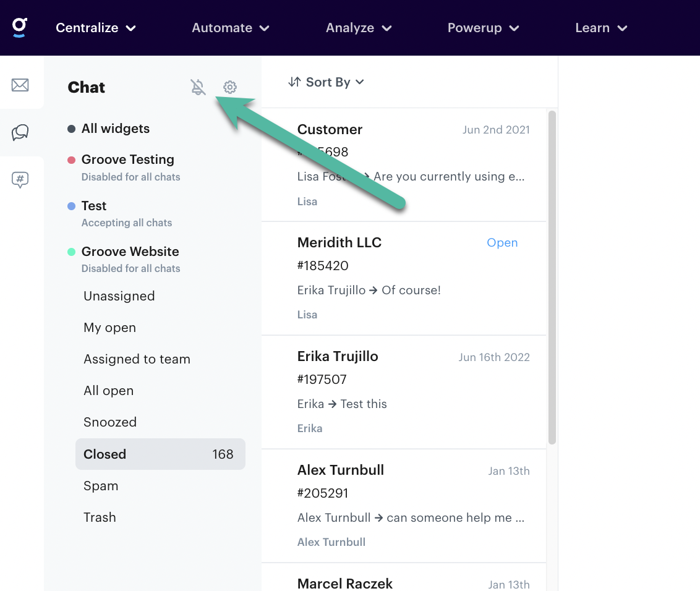The width and height of the screenshot is (700, 591).
Task: Open the Centralize menu
Action: [x=96, y=28]
